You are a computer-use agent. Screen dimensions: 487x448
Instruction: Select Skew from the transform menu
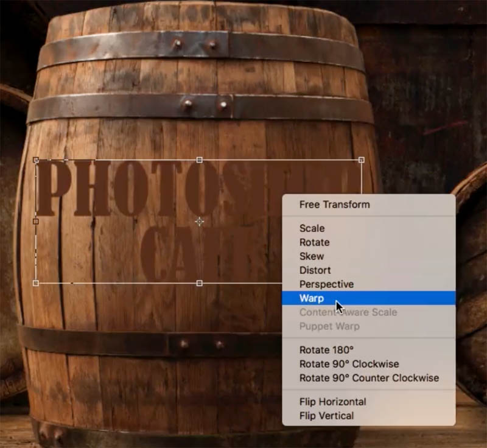click(312, 256)
